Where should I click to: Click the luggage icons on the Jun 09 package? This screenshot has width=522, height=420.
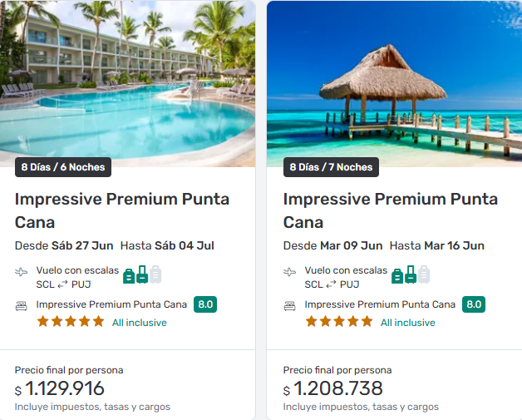(411, 275)
